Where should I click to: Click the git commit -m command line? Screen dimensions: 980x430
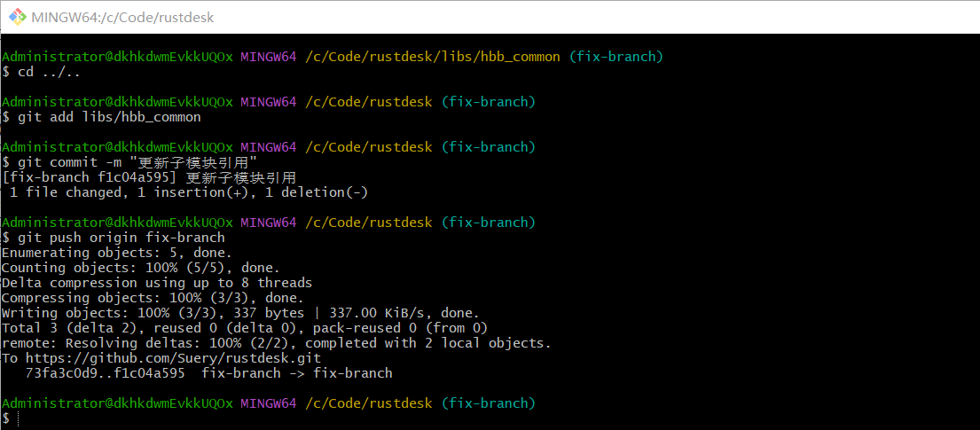pyautogui.click(x=137, y=163)
